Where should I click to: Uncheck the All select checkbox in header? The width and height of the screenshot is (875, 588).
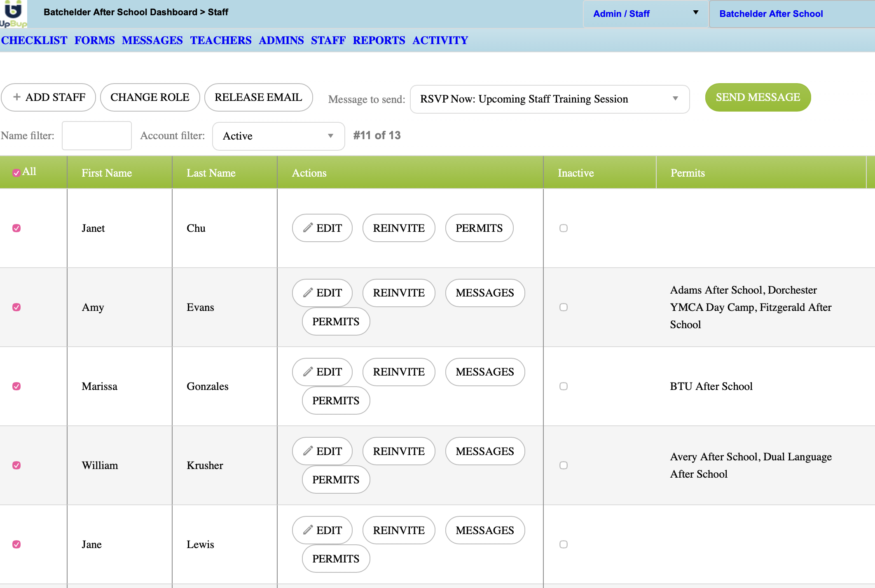coord(16,173)
